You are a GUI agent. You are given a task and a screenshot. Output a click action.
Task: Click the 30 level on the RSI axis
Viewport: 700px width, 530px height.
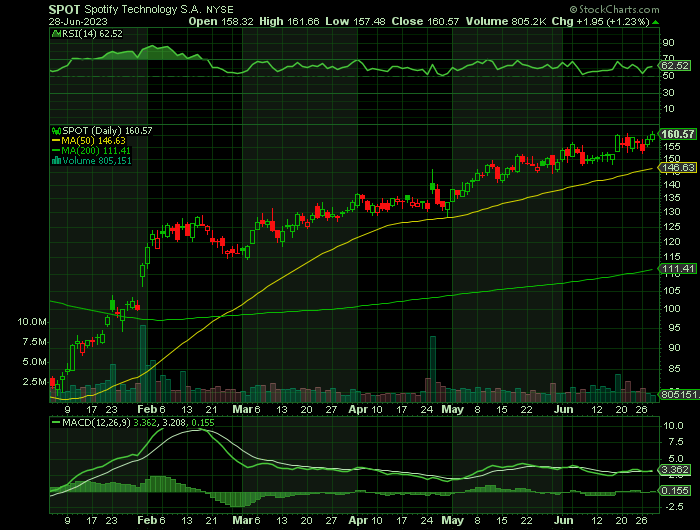[669, 93]
